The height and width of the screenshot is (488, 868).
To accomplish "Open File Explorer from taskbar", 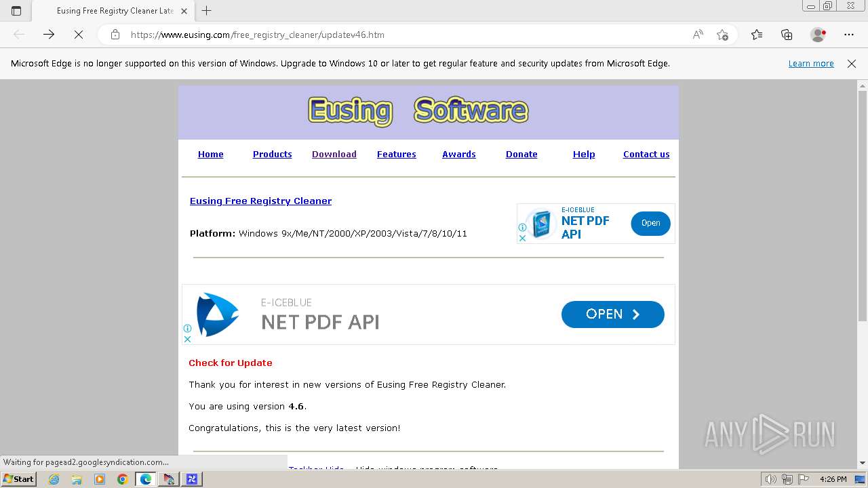I will point(77,479).
